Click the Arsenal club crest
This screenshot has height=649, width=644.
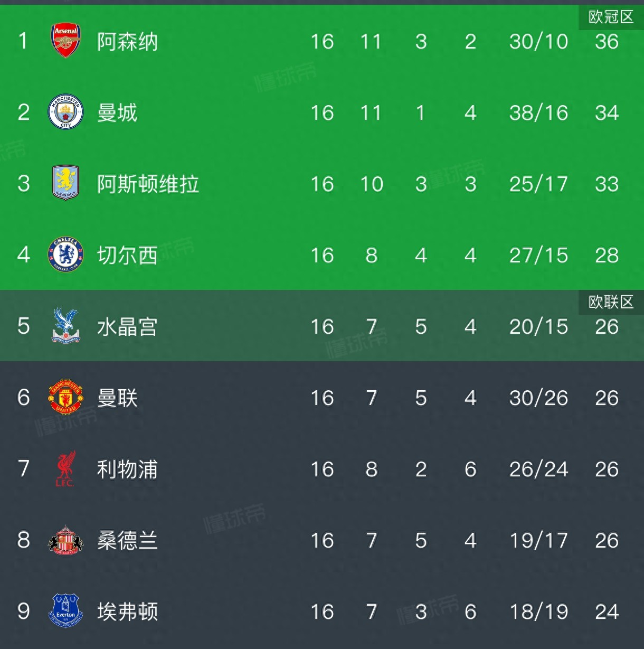click(x=65, y=41)
